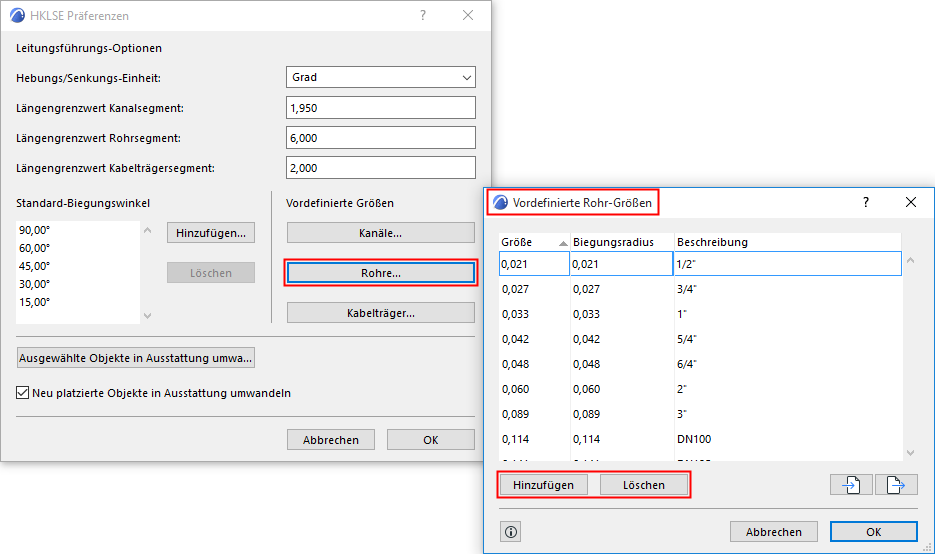Viewport: 935px width, 554px height.
Task: Click OK in HKLSE Präferenzen dialog
Action: (431, 440)
